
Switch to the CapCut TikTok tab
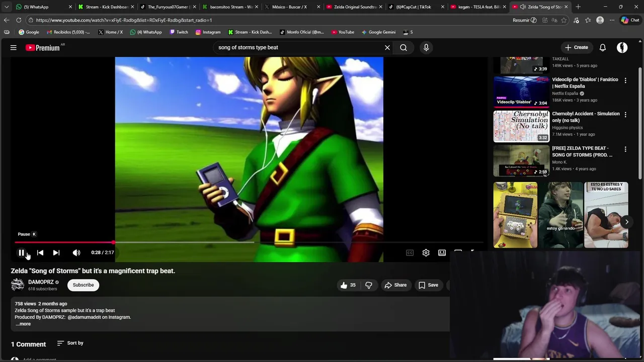(x=417, y=7)
